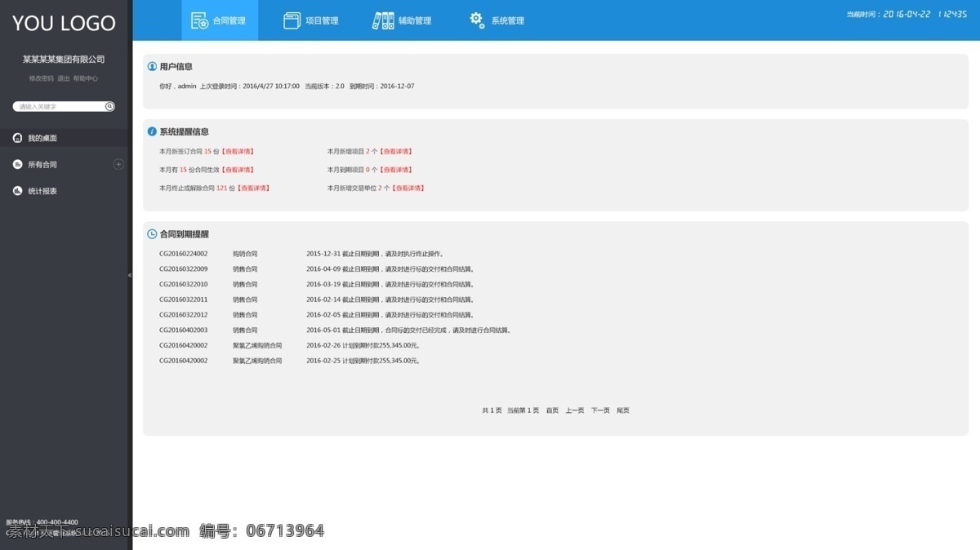
Task: Open the 合同管理 contract icon in top bar
Action: click(x=199, y=21)
